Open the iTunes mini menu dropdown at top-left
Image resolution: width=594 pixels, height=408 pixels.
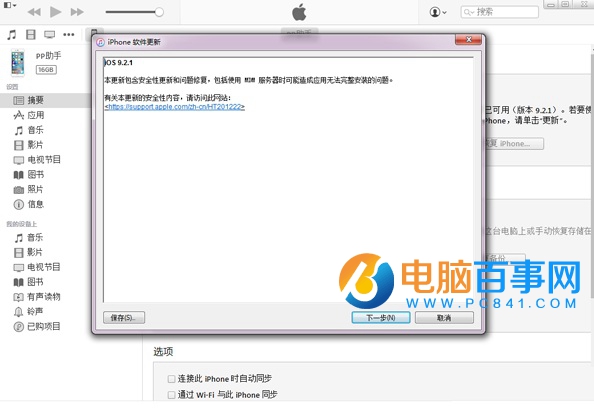(x=9, y=5)
